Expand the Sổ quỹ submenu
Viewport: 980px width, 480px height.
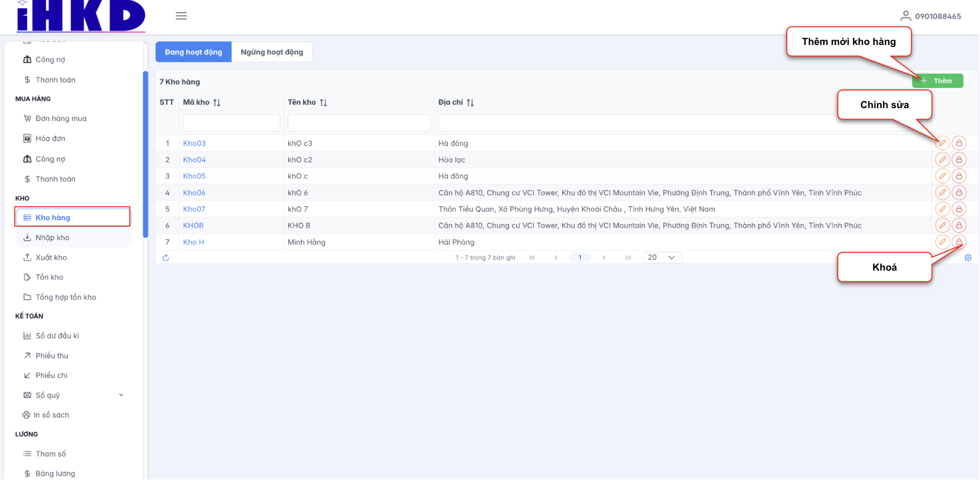121,395
